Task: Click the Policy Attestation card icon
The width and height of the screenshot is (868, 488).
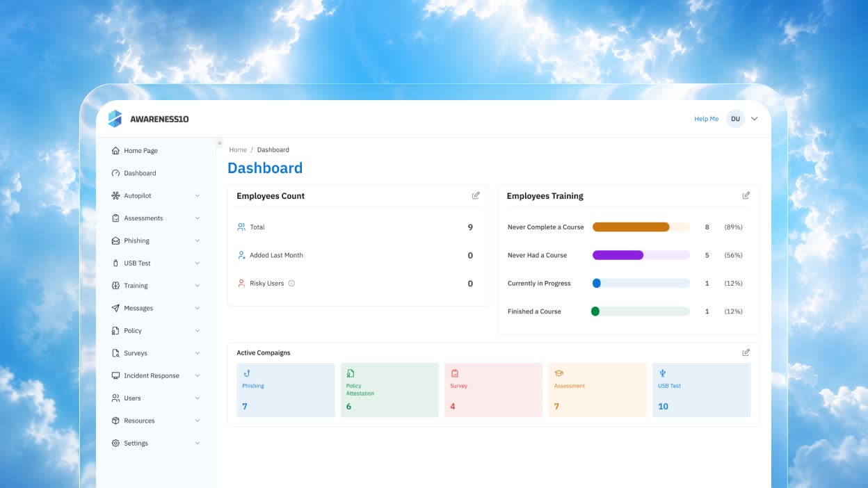Action: click(351, 373)
